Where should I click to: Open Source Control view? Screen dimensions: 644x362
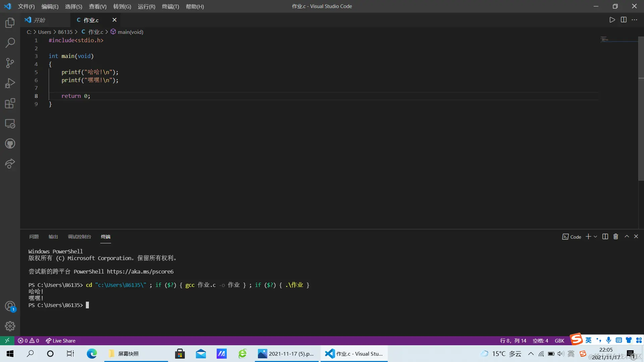click(10, 63)
